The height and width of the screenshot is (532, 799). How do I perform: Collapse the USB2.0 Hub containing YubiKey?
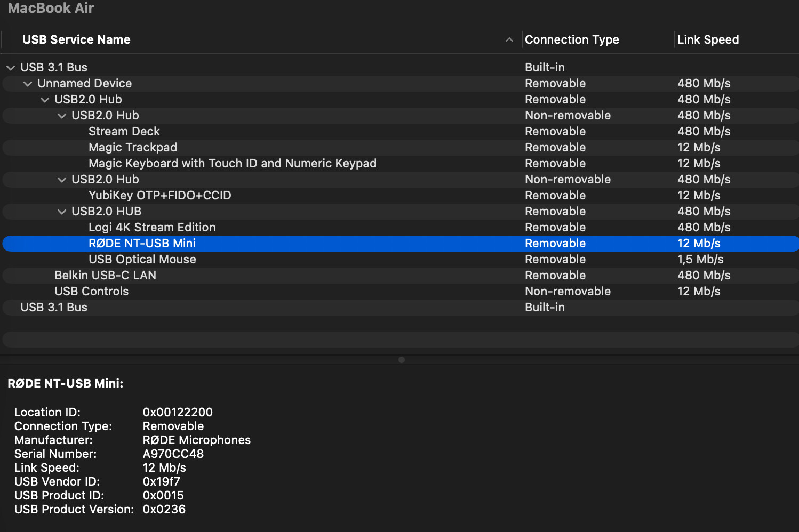62,180
